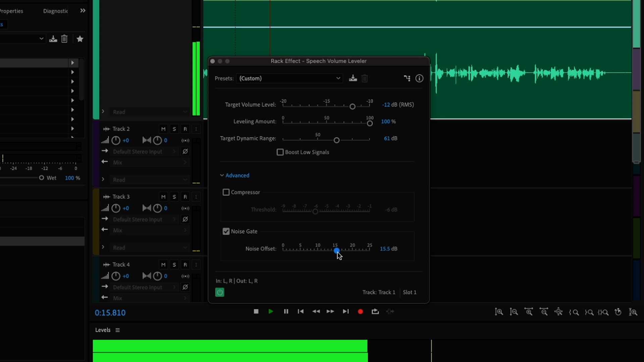Image resolution: width=644 pixels, height=362 pixels.
Task: Click the side-chain routing icon
Action: (407, 78)
